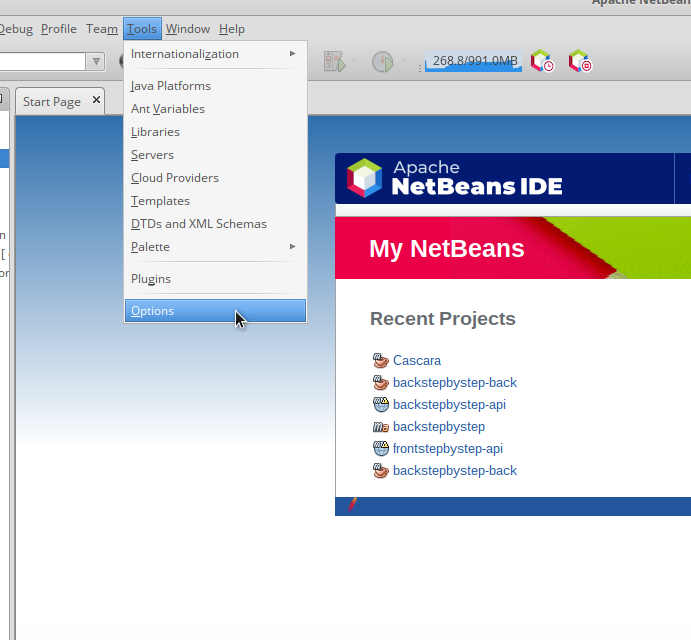Open first backstepbystep-back project link

[455, 383]
